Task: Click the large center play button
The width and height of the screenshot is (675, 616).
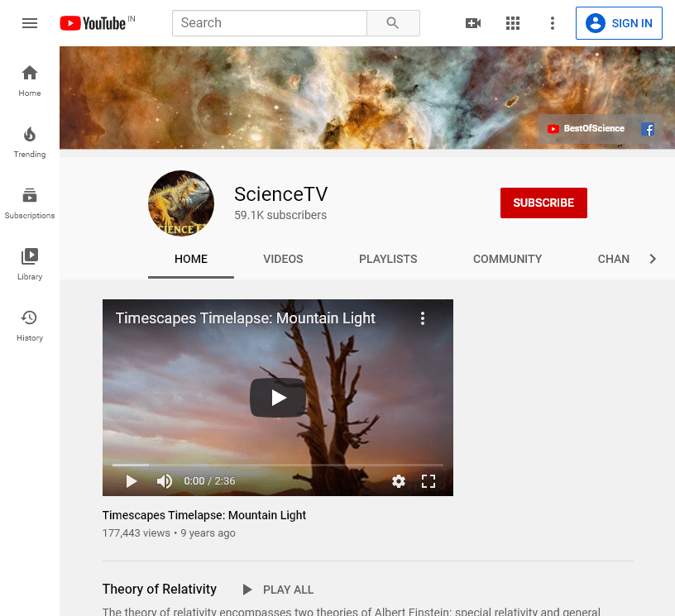Action: coord(278,398)
